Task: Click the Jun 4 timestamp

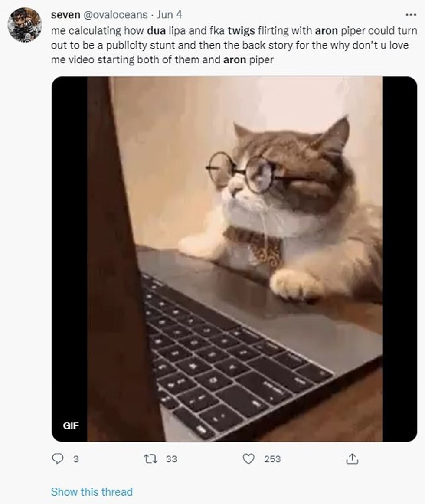Action: [x=170, y=15]
